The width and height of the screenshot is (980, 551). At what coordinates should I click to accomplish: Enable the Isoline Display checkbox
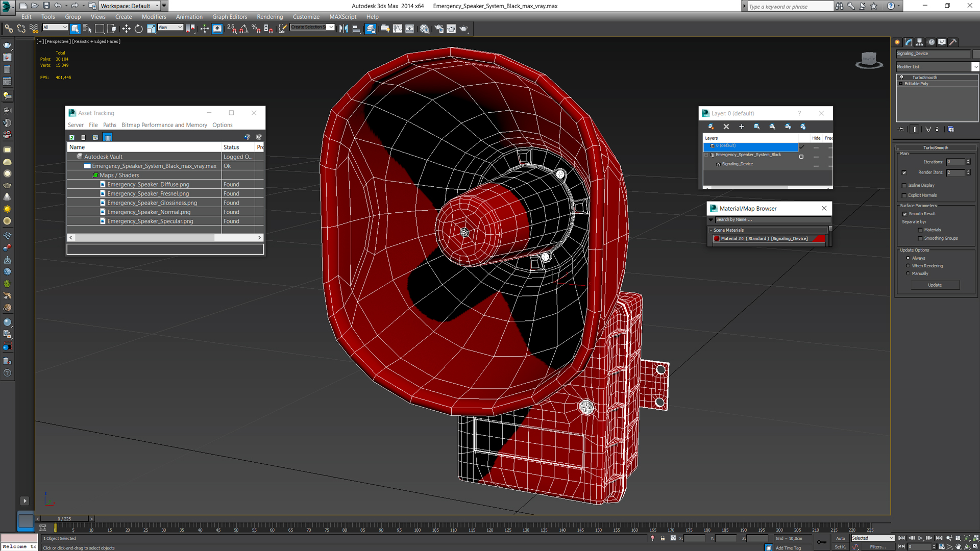tap(904, 186)
